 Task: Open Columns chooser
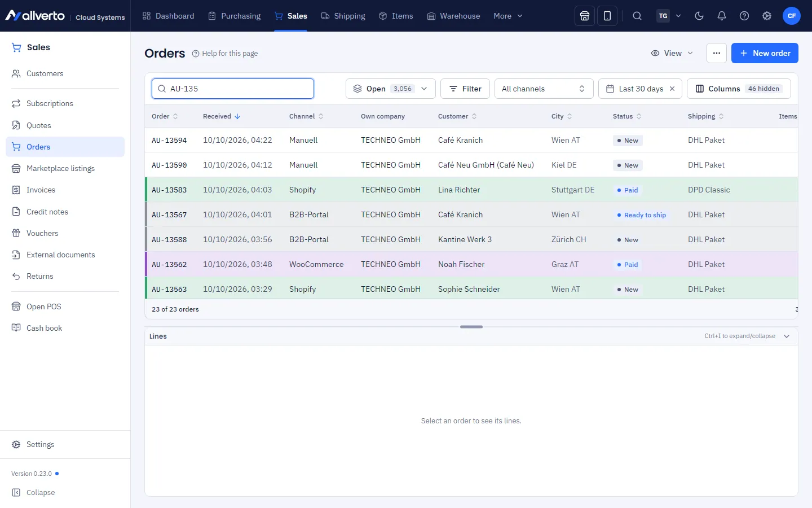coord(739,89)
